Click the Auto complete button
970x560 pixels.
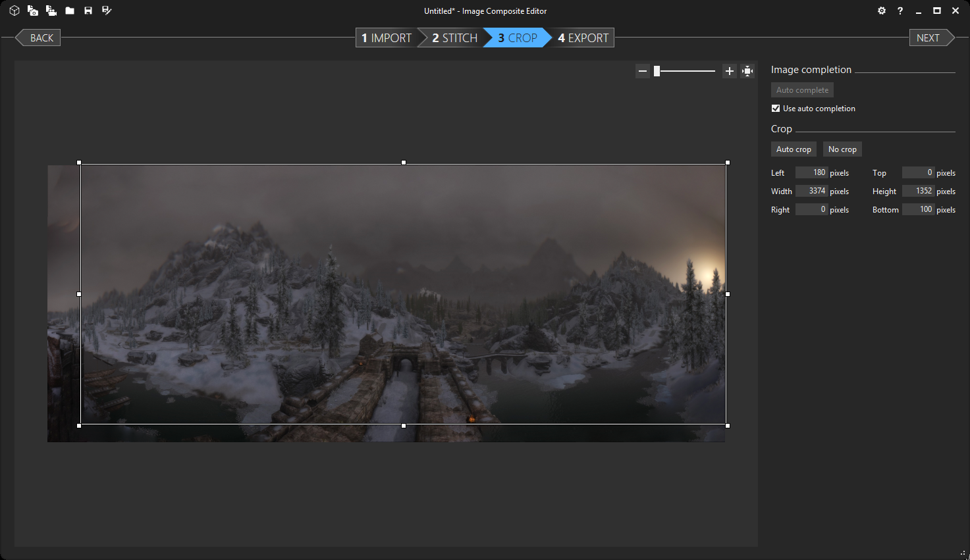pyautogui.click(x=802, y=90)
